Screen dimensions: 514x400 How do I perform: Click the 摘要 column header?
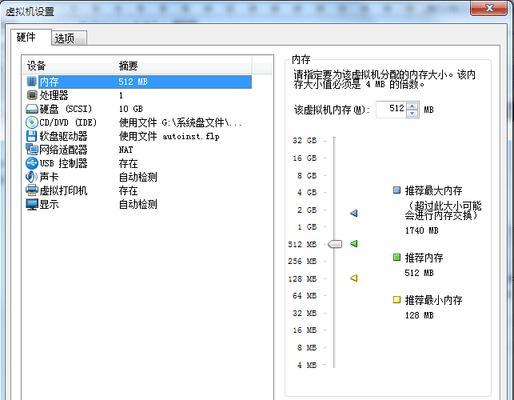click(128, 66)
